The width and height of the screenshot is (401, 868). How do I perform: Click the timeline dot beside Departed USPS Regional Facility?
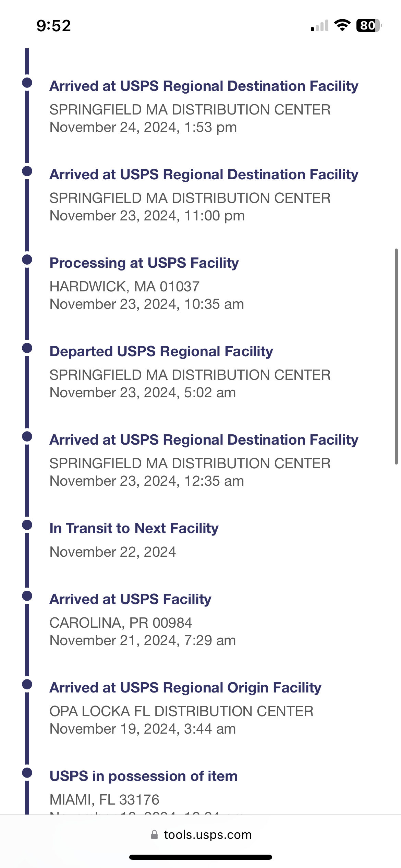click(x=27, y=348)
